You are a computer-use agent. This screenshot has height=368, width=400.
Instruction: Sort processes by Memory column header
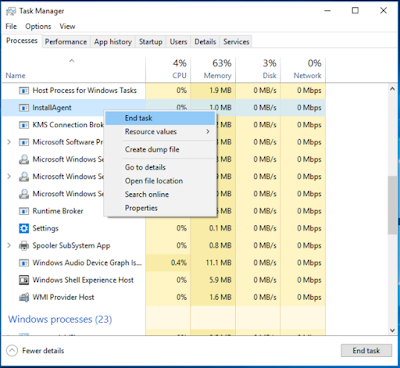[x=213, y=69]
